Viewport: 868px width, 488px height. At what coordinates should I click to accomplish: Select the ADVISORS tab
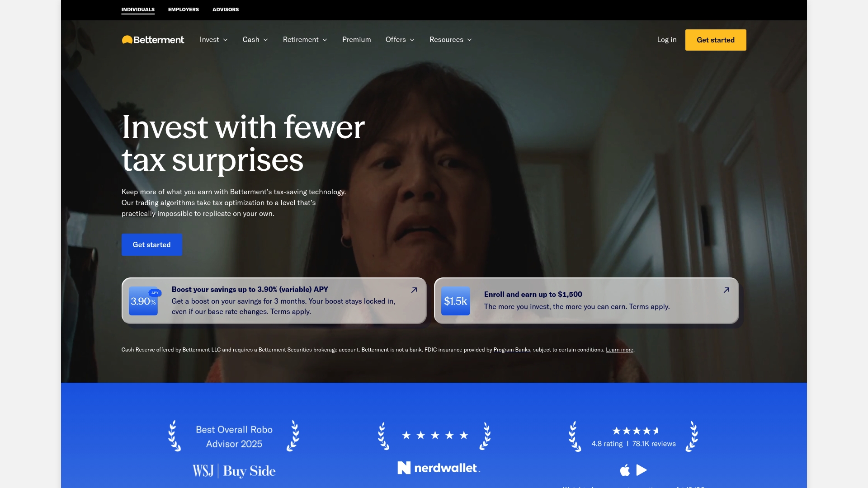225,9
